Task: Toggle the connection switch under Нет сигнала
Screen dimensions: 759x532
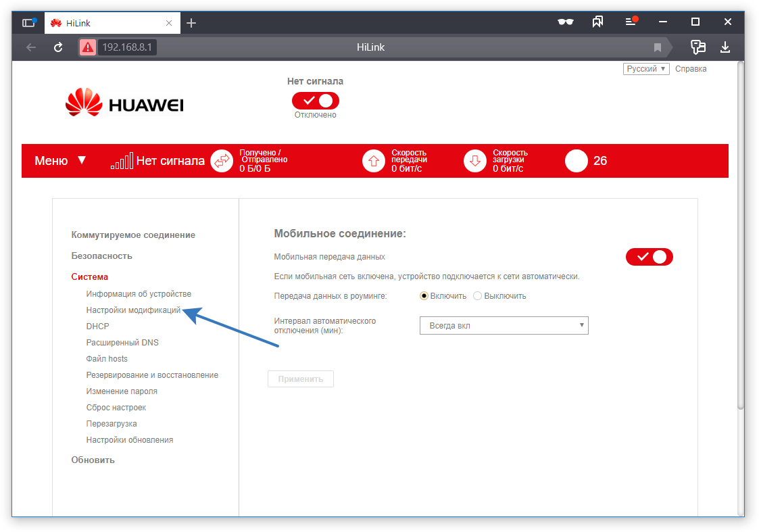Action: click(315, 101)
